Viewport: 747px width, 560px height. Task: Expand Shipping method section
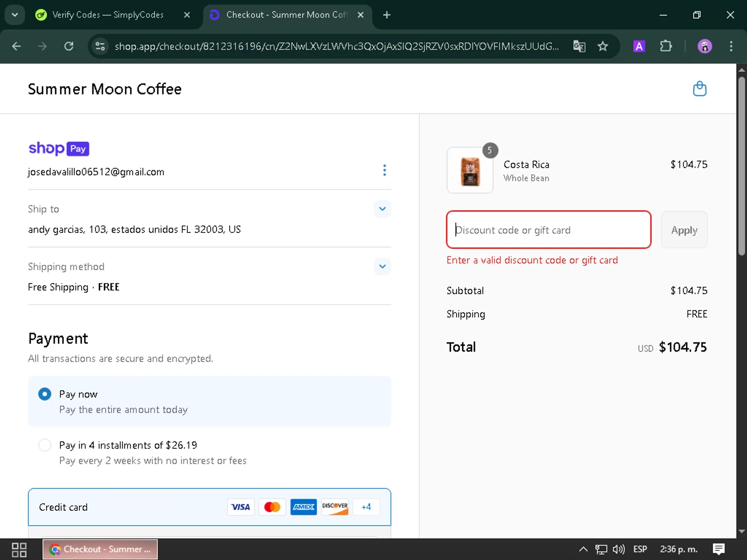(382, 266)
